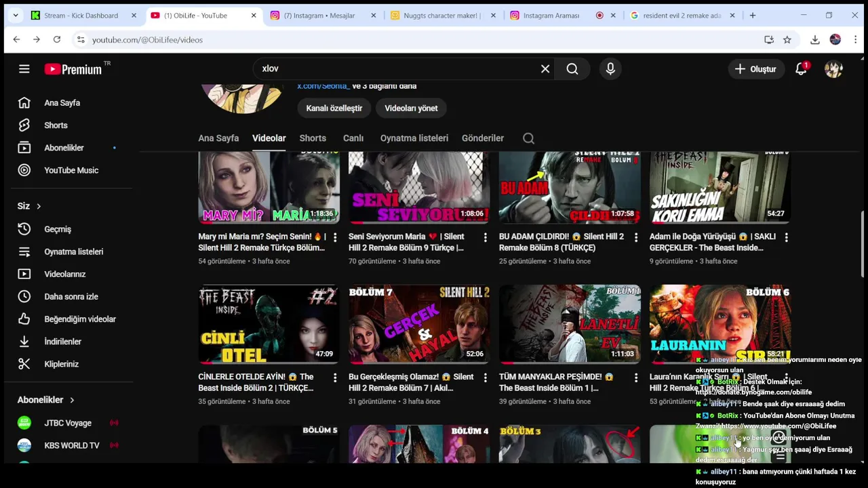Viewport: 868px width, 488px height.
Task: Reload the page in browser toolbar
Action: [x=57, y=40]
